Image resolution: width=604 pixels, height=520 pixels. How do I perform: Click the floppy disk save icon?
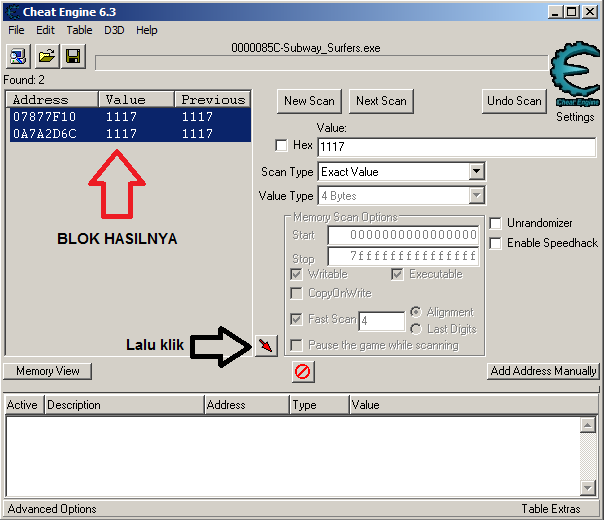[73, 57]
